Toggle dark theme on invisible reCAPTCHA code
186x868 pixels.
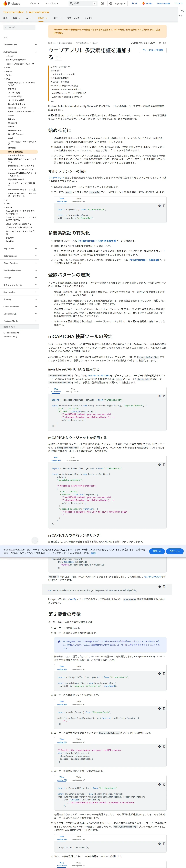click(x=159, y=396)
